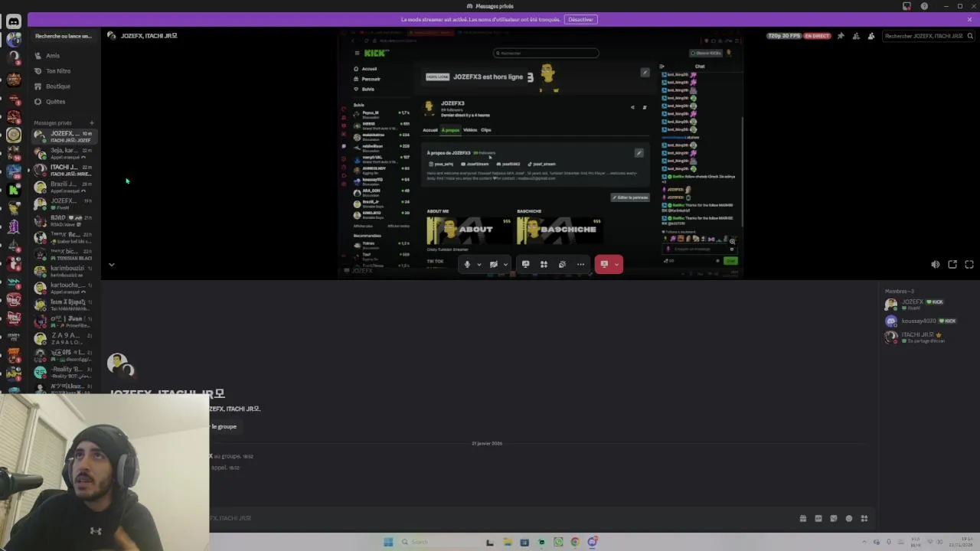Click the conversation search field at top left
The image size is (980, 551).
pyautogui.click(x=63, y=36)
